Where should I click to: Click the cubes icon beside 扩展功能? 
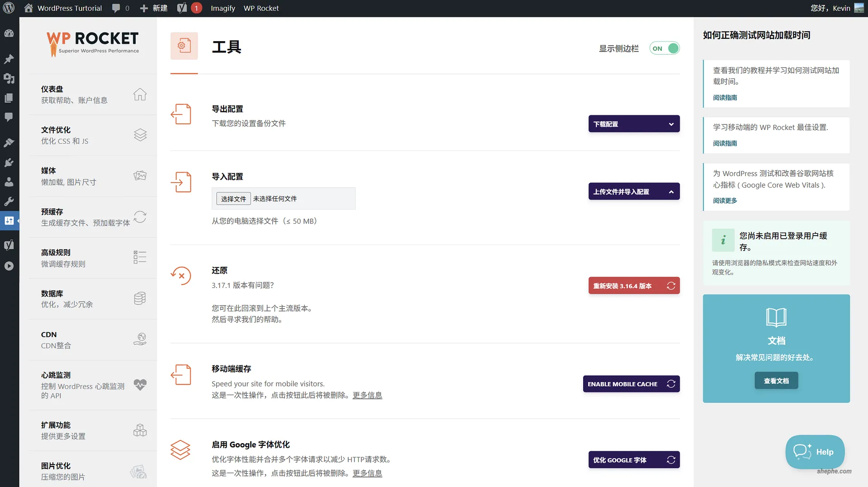140,430
